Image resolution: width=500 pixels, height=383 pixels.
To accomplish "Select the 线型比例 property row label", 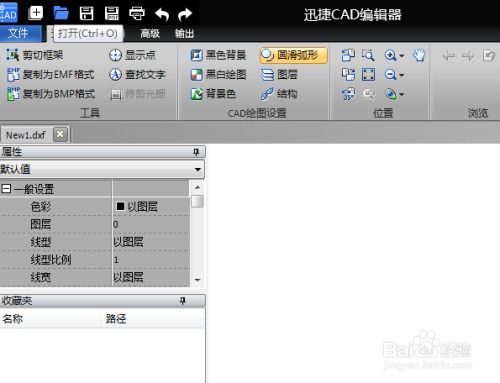I will point(51,260).
